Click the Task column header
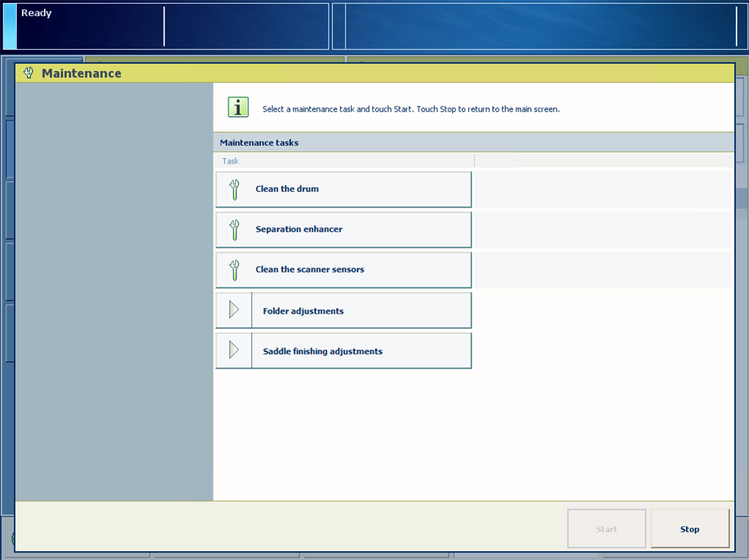Screen dimensions: 749x560 [x=231, y=161]
